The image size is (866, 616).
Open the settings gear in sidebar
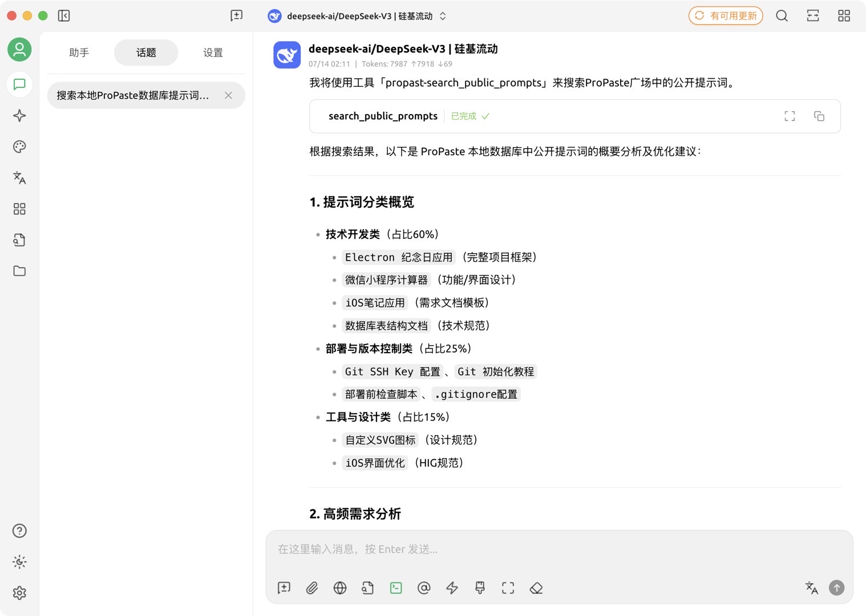19,593
